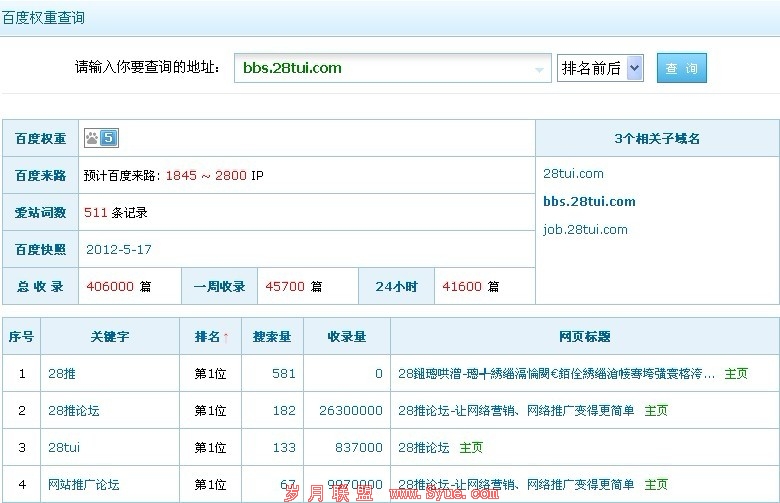Screen dimensions: 780x503
Task: Click the 网页标题 column header
Action: [x=585, y=337]
